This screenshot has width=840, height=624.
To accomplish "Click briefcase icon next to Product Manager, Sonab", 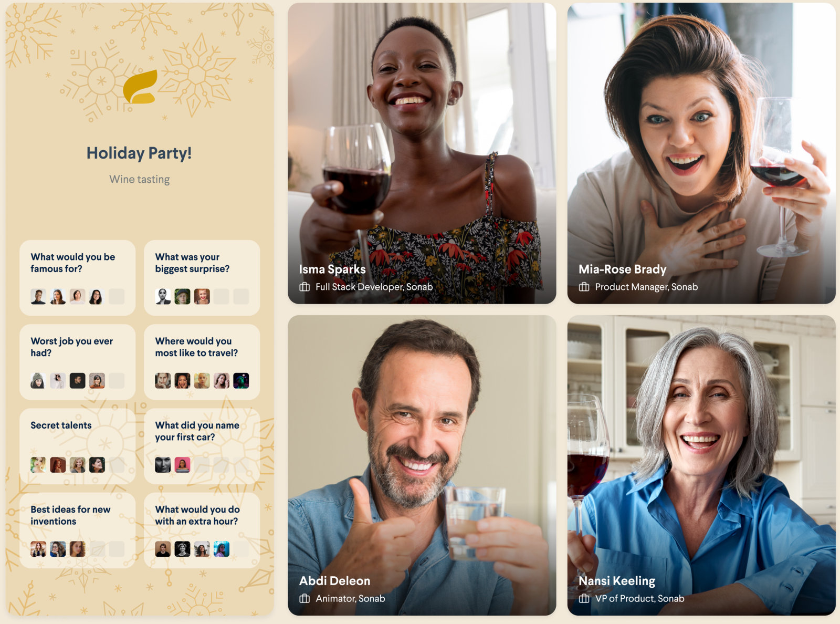I will pos(584,287).
